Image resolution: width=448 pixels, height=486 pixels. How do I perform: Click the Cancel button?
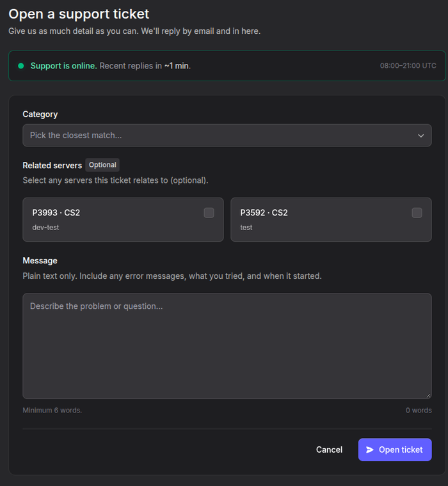[x=329, y=450]
